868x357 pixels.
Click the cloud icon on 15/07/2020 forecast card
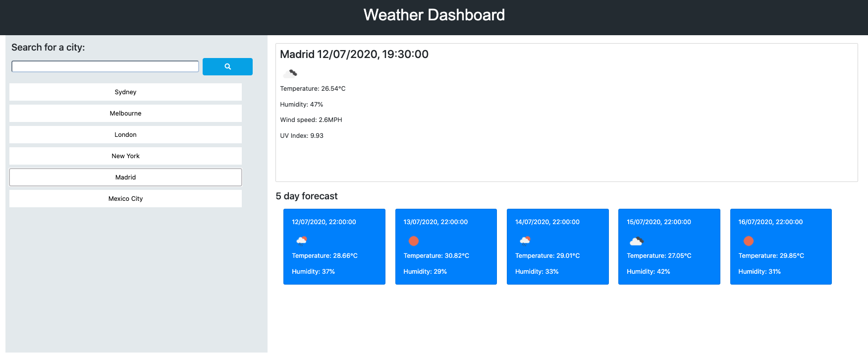(637, 241)
